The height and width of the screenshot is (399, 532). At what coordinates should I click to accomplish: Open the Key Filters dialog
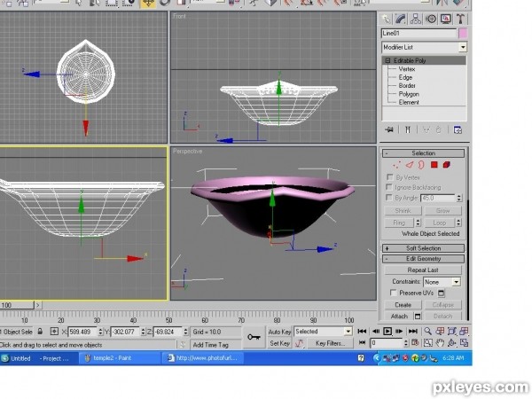330,343
